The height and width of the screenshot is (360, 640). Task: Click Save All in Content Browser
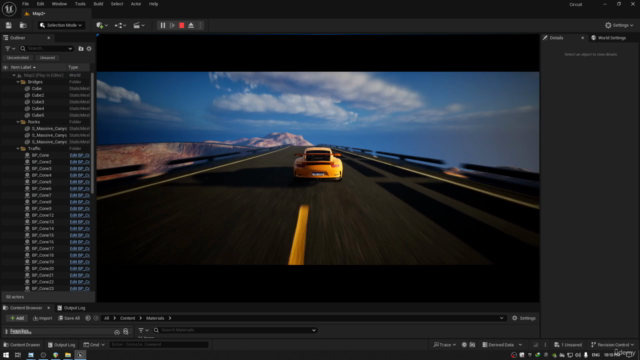pyautogui.click(x=69, y=318)
